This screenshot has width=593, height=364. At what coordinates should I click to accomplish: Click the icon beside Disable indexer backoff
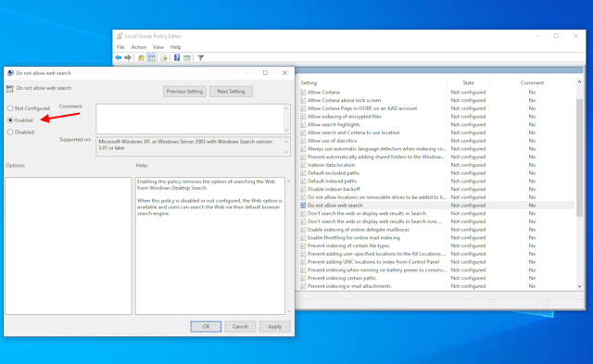tap(303, 189)
